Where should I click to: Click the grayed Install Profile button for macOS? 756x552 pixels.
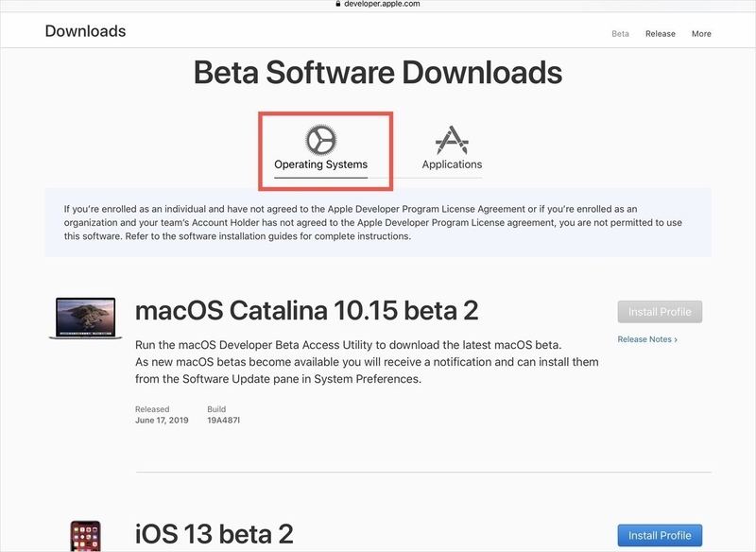pos(660,312)
